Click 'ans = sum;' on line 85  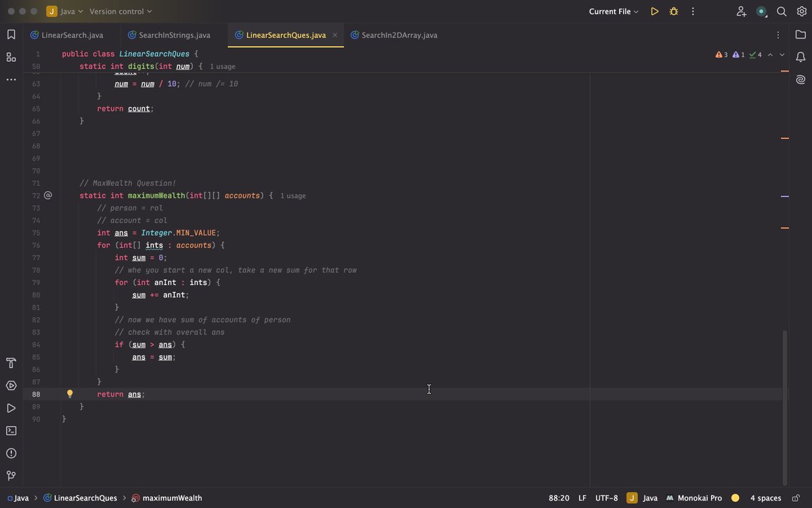point(154,356)
